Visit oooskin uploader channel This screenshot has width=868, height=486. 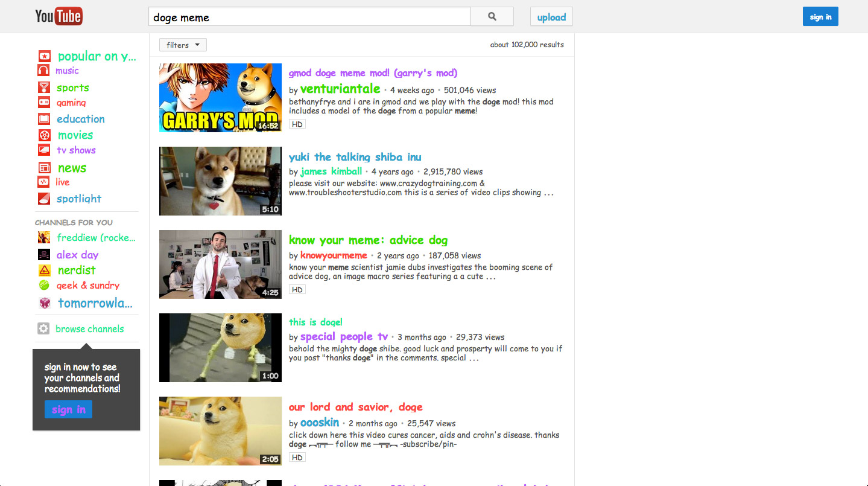tap(320, 423)
